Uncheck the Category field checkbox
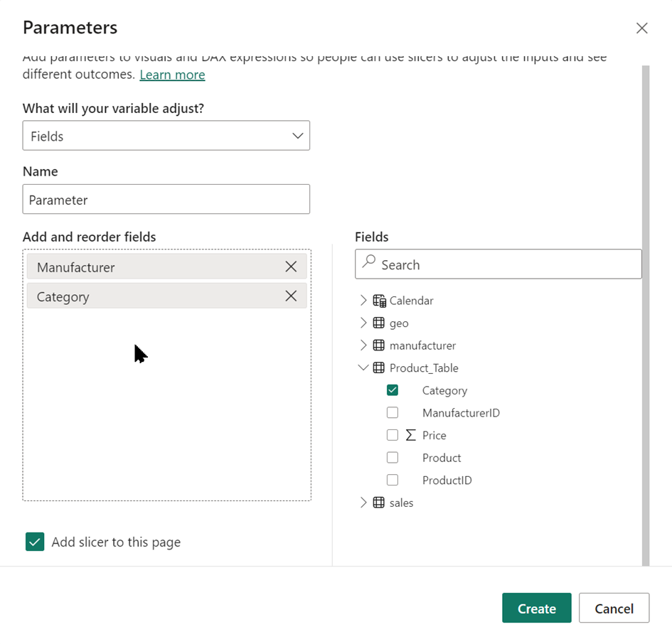672x644 pixels. coord(393,390)
